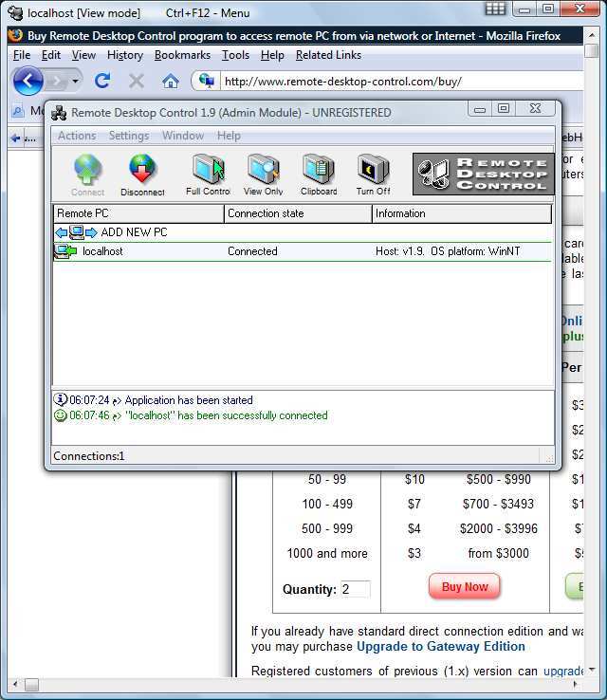607x700 pixels.
Task: Open the history dropdown next to Forward
Action: [x=76, y=82]
